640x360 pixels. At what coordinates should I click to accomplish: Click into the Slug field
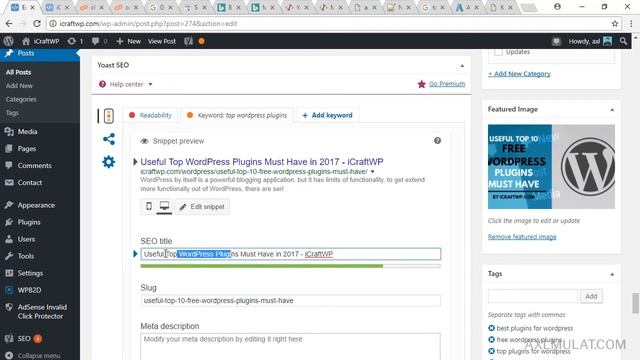(x=291, y=301)
